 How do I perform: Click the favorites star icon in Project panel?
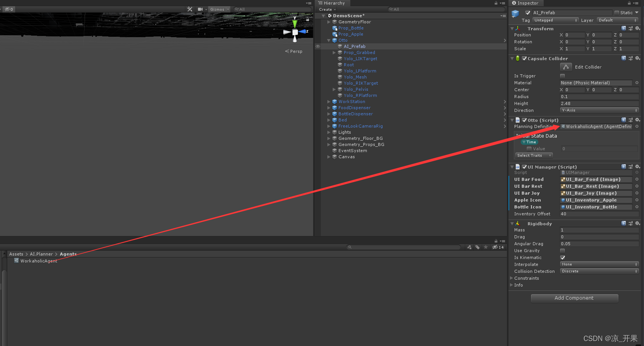485,247
